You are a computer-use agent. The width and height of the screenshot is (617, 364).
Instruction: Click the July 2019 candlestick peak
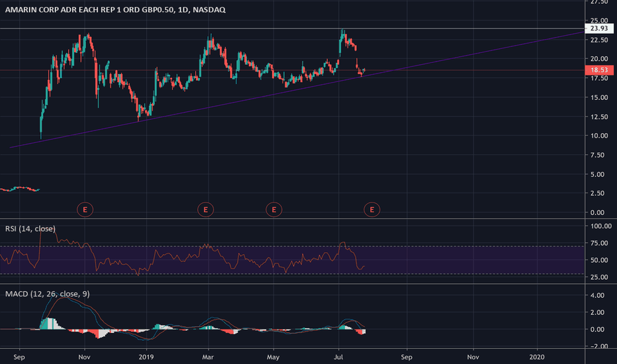(342, 30)
